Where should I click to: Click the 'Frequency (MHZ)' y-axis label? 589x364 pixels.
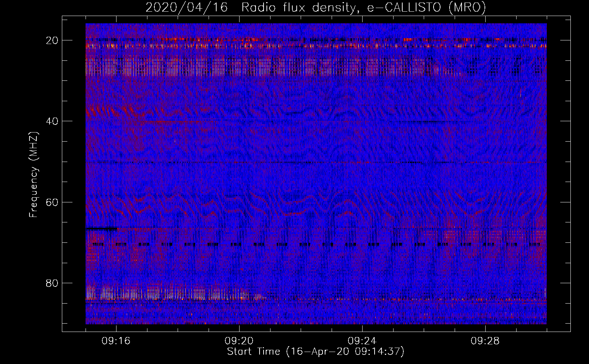33,175
